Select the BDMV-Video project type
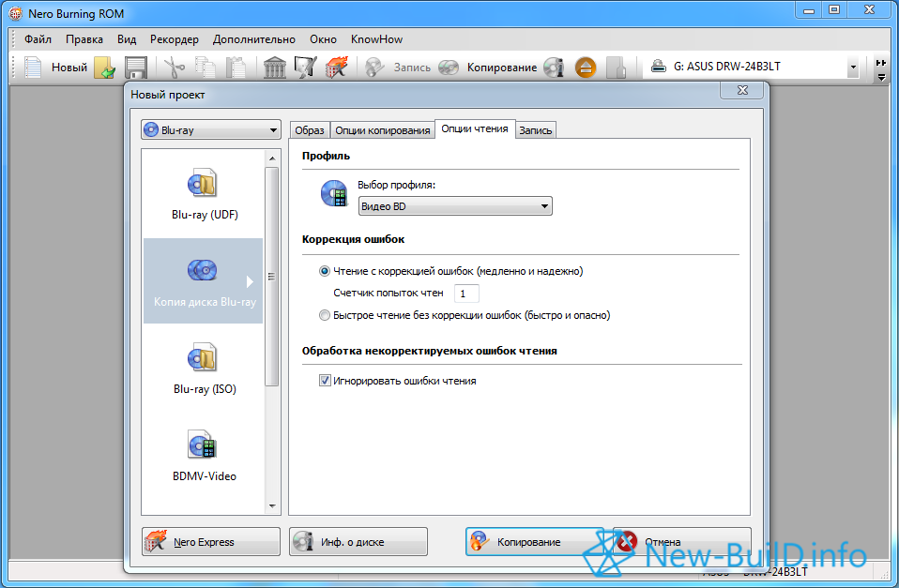899x588 pixels. (x=205, y=456)
